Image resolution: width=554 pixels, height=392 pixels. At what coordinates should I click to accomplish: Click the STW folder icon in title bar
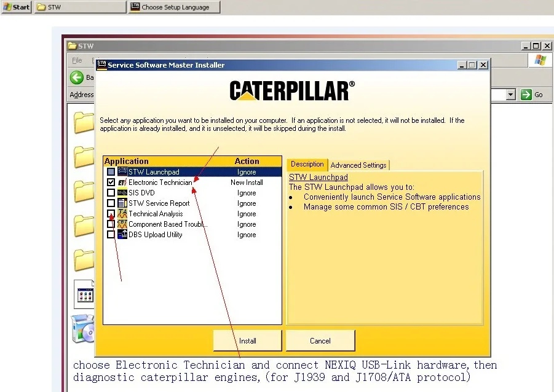[x=72, y=46]
